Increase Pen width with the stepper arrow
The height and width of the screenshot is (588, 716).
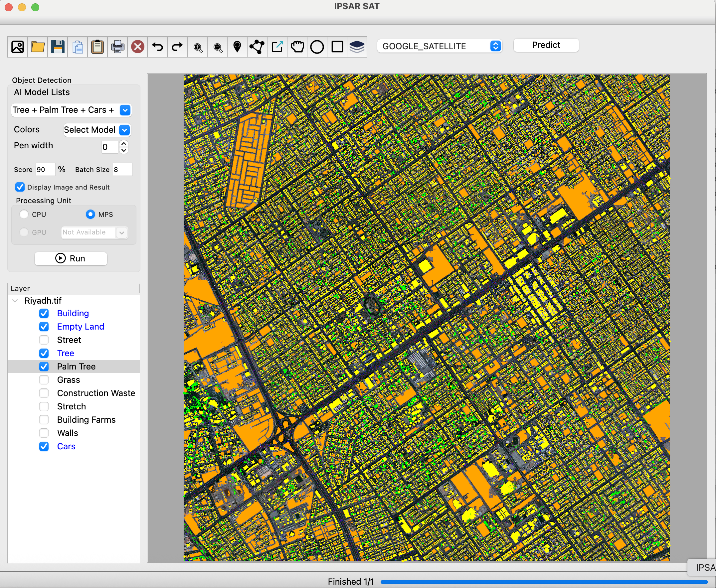tap(124, 144)
